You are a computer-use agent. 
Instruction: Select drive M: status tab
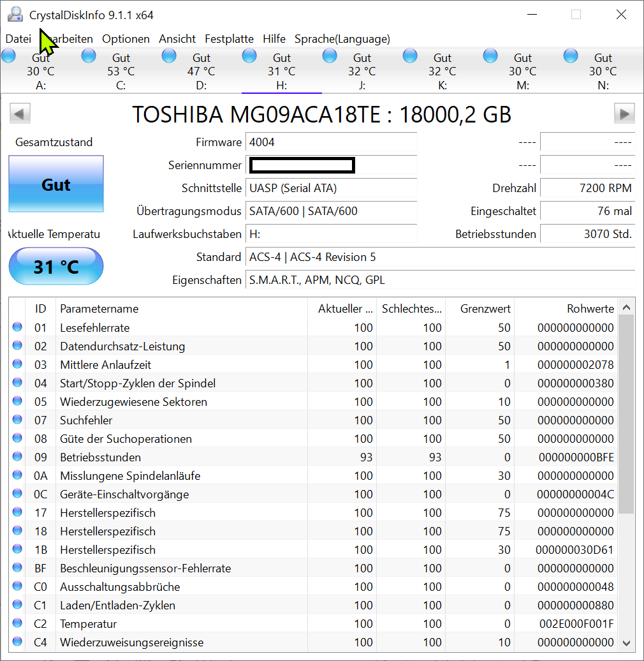point(523,70)
